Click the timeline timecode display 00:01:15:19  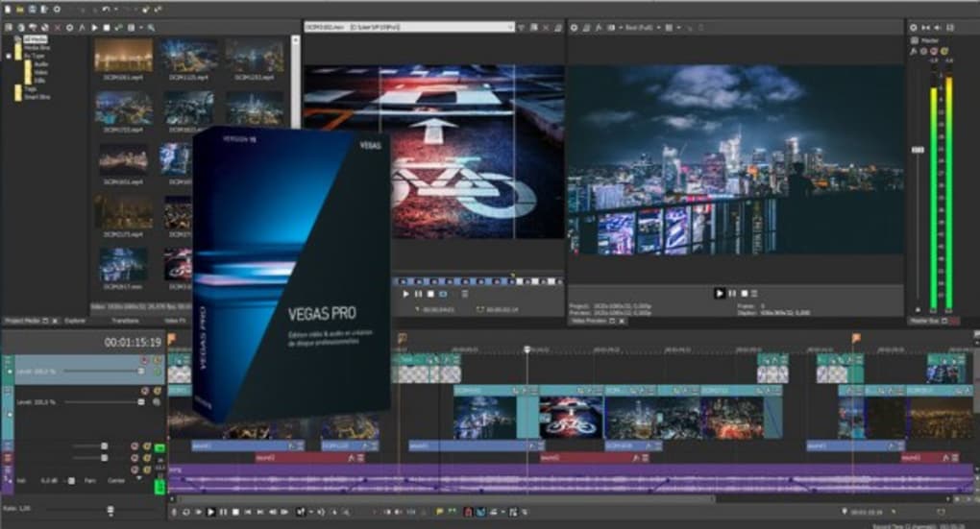(x=133, y=342)
